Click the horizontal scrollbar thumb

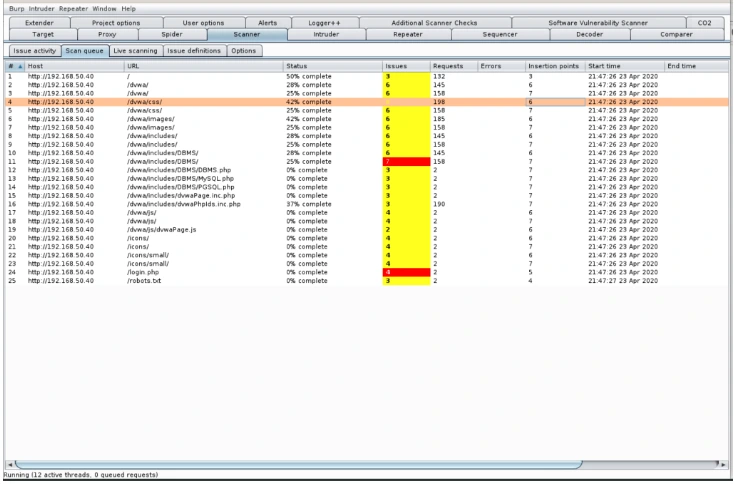(299, 464)
